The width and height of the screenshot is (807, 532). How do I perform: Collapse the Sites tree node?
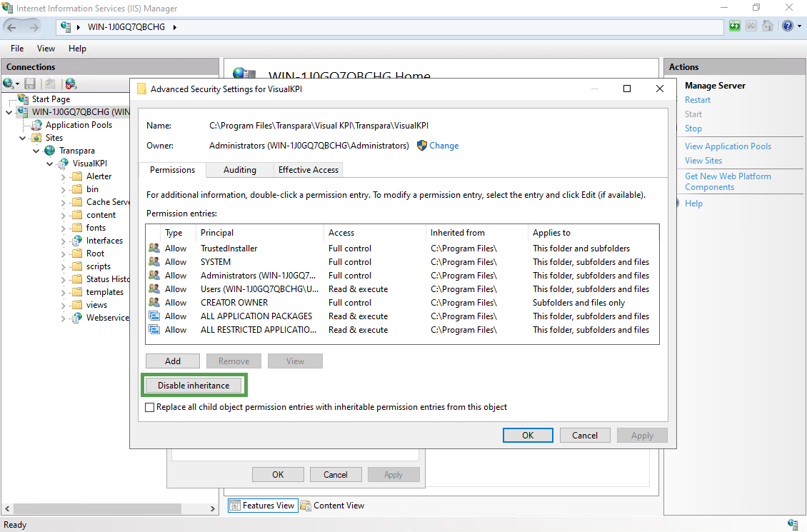(x=22, y=138)
